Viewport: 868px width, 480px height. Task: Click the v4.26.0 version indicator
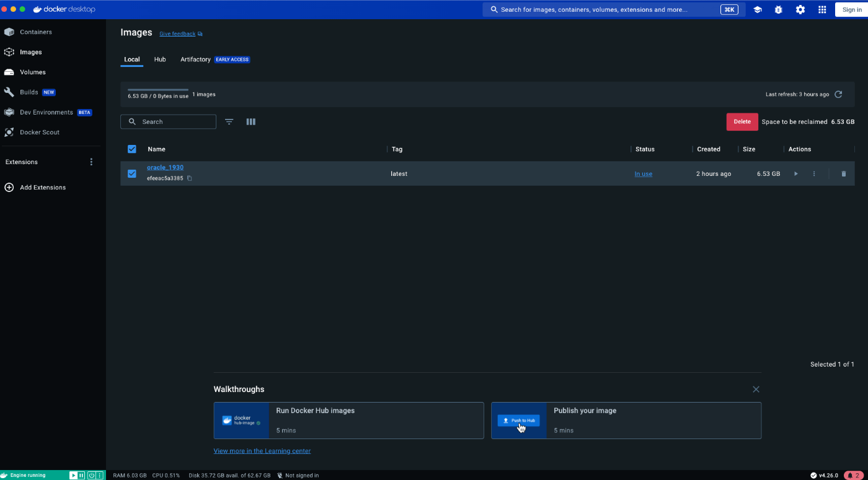coord(824,476)
